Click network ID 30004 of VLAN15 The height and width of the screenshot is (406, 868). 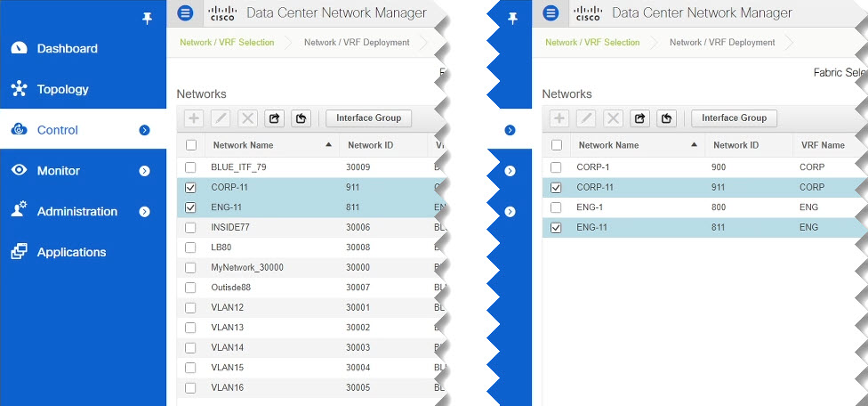click(x=358, y=368)
